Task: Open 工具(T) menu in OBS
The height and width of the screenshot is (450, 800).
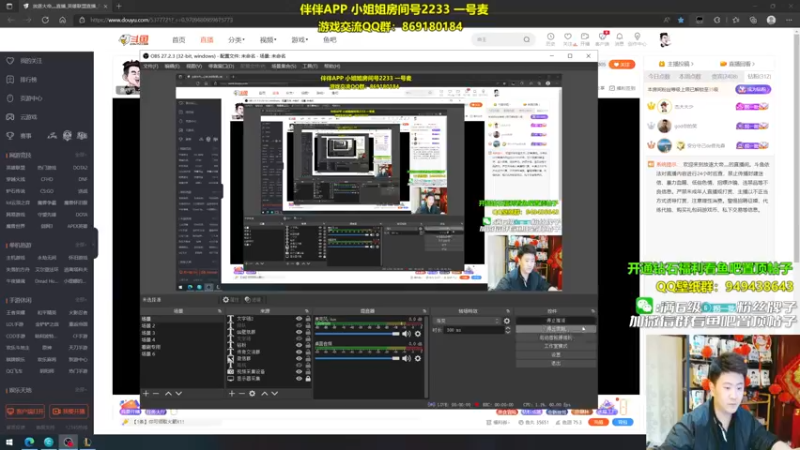Action: pos(310,66)
